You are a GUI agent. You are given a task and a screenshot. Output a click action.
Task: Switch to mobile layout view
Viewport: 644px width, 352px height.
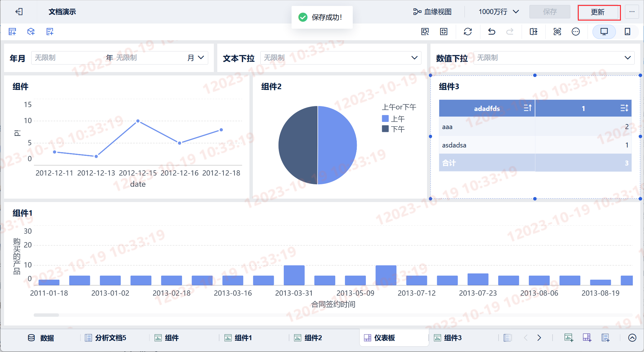tap(627, 31)
